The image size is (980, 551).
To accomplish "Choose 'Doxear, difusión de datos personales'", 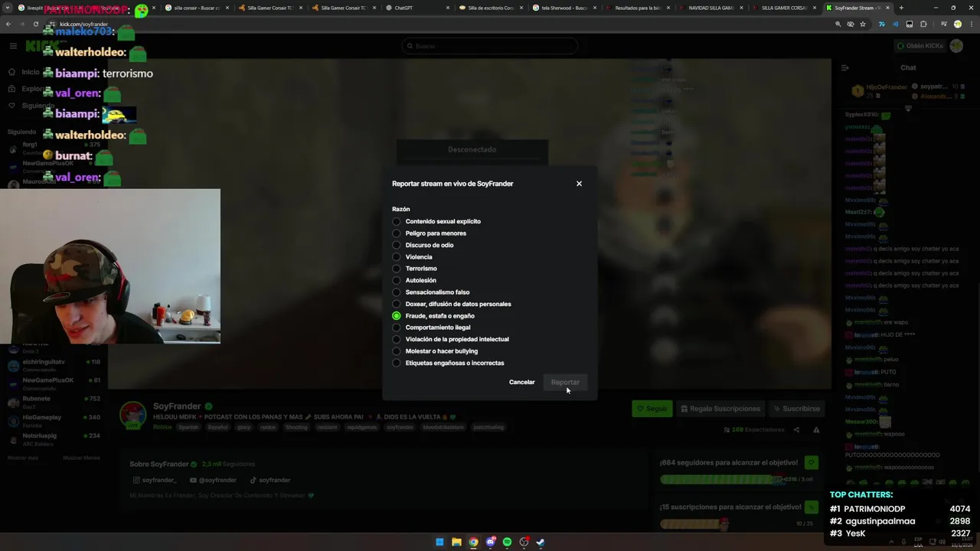I will (452, 304).
